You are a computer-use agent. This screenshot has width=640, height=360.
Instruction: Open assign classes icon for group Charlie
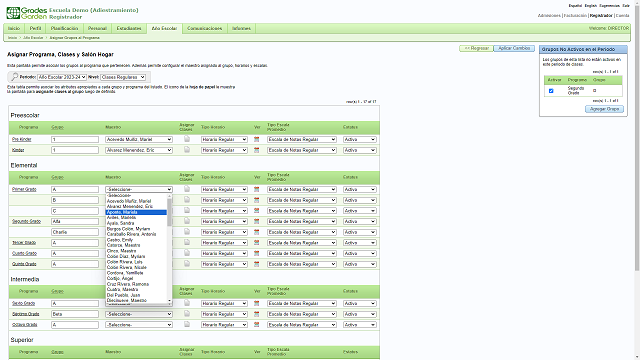187,231
